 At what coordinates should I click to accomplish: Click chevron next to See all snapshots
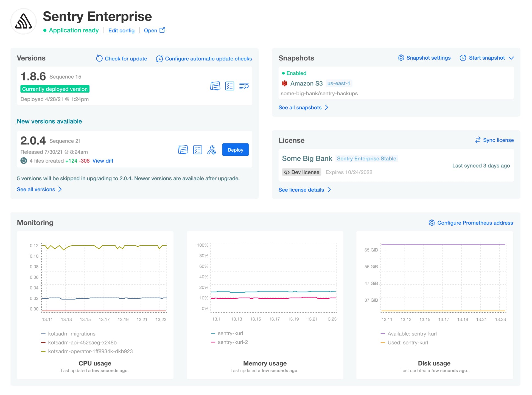pyautogui.click(x=326, y=107)
